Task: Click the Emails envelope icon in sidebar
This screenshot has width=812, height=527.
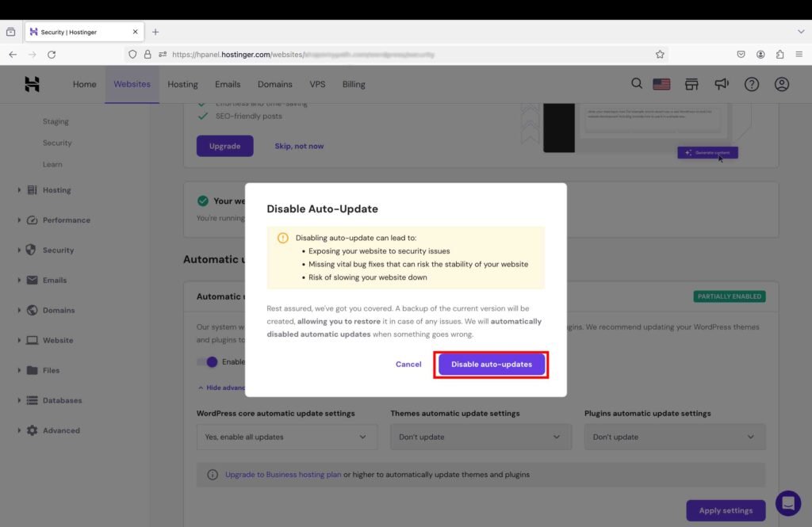Action: [x=32, y=280]
